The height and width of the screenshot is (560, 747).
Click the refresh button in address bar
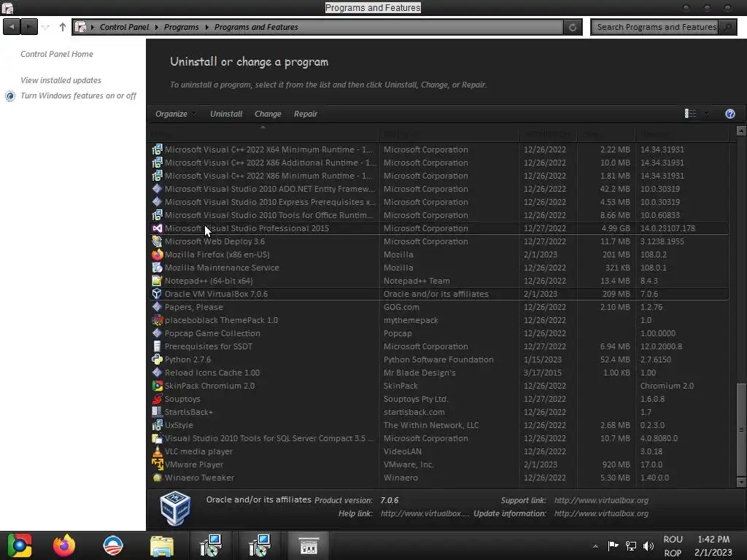(x=572, y=27)
